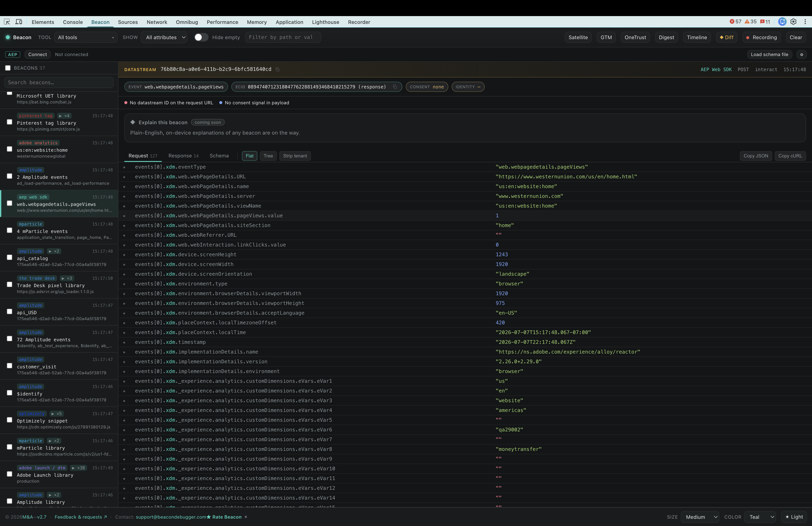Enable the Diff mode button

tap(727, 37)
